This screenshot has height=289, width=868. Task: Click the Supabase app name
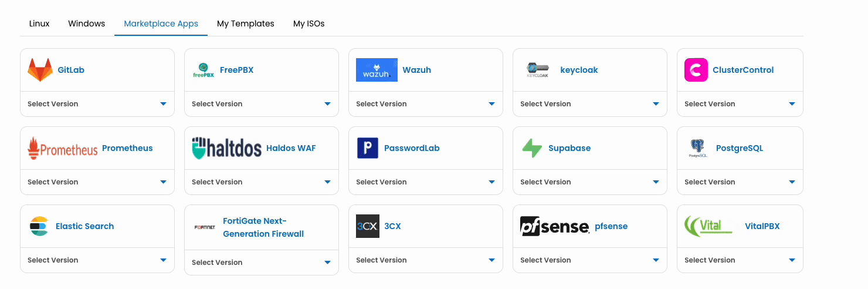(569, 148)
